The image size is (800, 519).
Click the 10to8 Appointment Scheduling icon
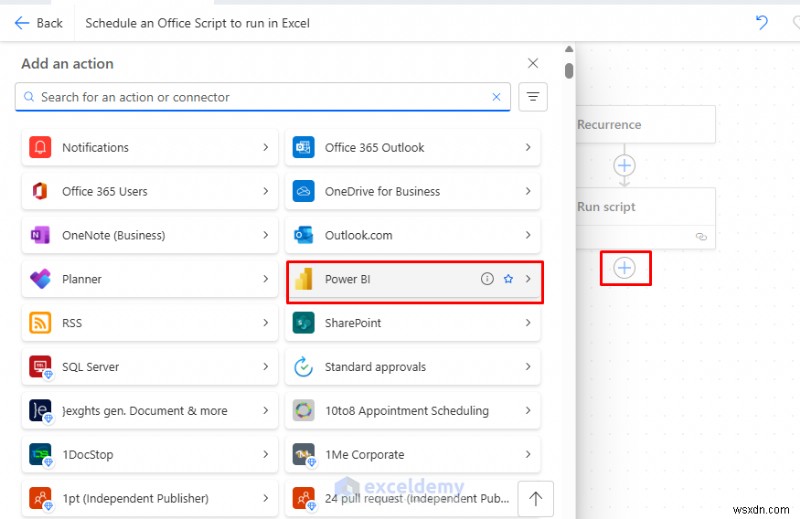point(303,411)
